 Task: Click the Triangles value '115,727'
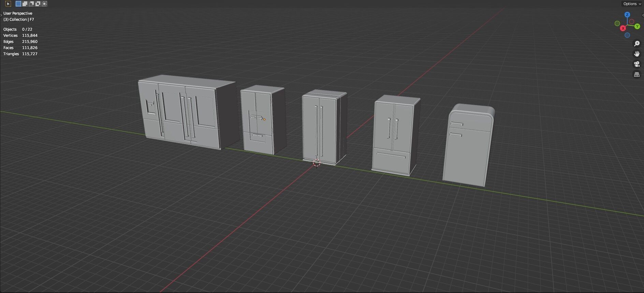pyautogui.click(x=30, y=54)
